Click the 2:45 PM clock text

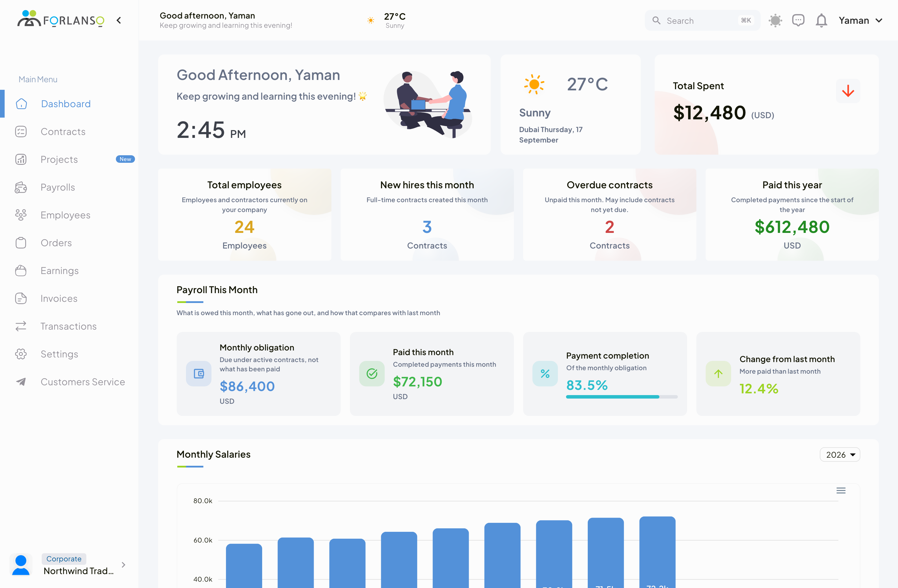click(x=211, y=130)
